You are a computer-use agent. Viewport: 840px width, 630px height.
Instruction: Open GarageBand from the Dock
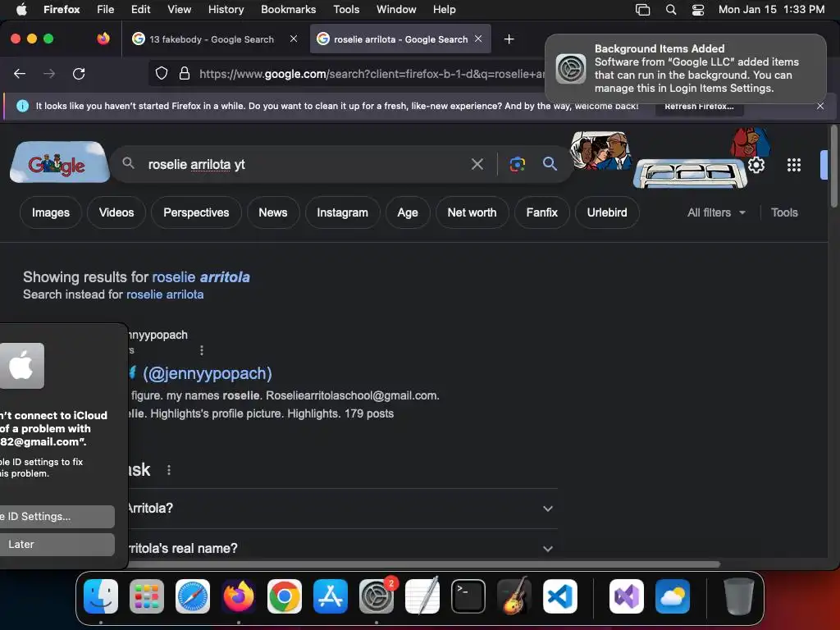pyautogui.click(x=514, y=596)
